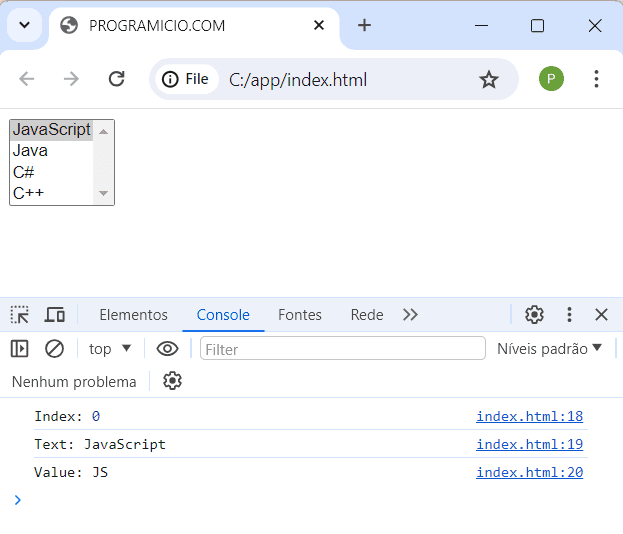Go forward to next page
Screen dimensions: 623x534
72,79
